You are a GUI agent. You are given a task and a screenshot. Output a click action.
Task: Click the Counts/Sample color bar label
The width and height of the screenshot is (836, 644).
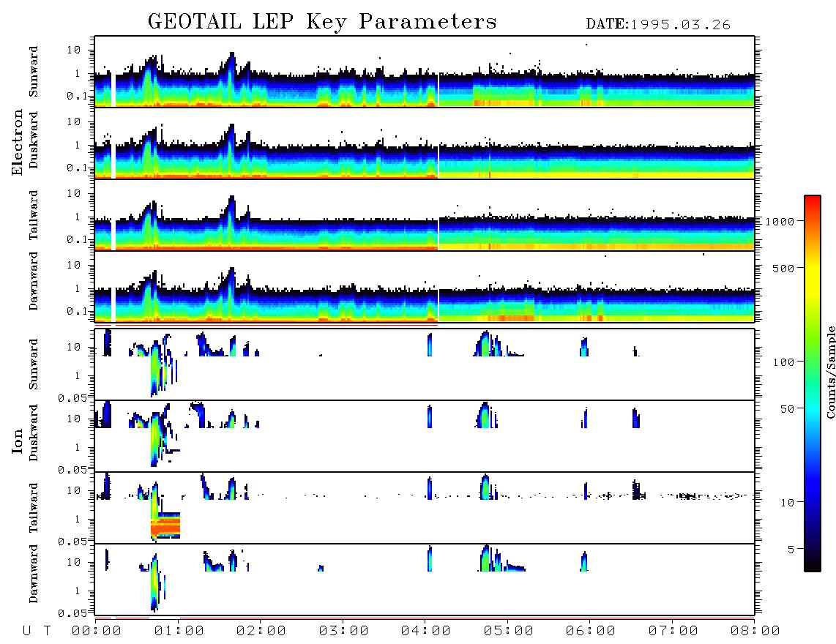(x=830, y=372)
